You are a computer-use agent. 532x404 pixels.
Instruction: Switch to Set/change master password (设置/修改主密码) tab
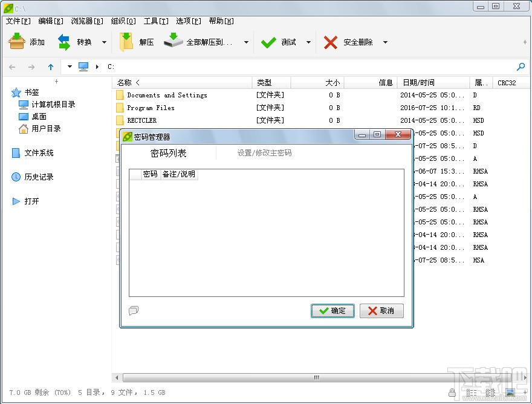[264, 153]
